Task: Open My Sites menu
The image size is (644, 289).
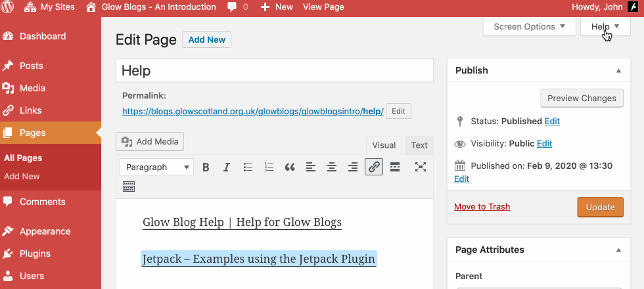Action: (49, 7)
